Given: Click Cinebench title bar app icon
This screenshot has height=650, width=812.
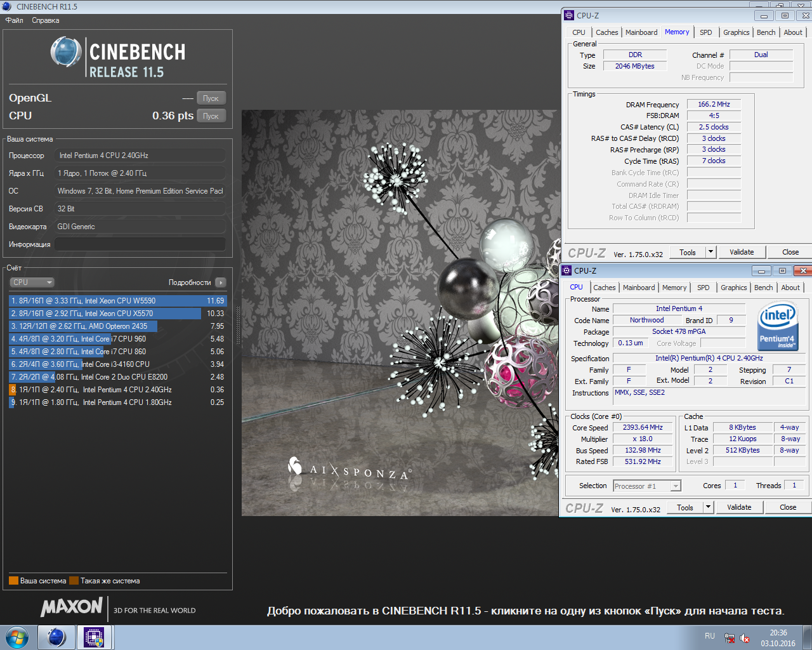Looking at the screenshot, I should [x=7, y=6].
